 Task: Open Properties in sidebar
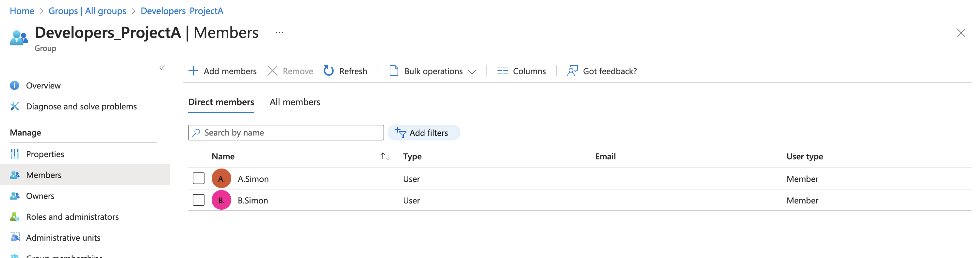pos(45,154)
